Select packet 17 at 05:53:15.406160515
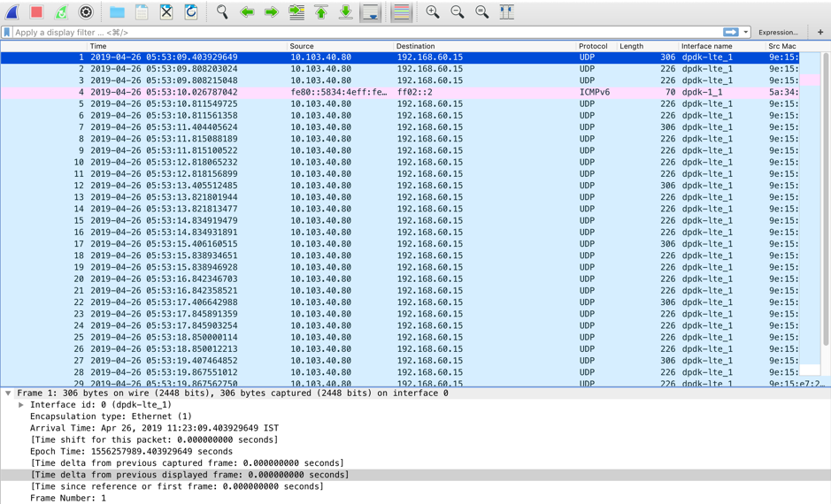Viewport: 831px width, 504px height. [x=400, y=244]
